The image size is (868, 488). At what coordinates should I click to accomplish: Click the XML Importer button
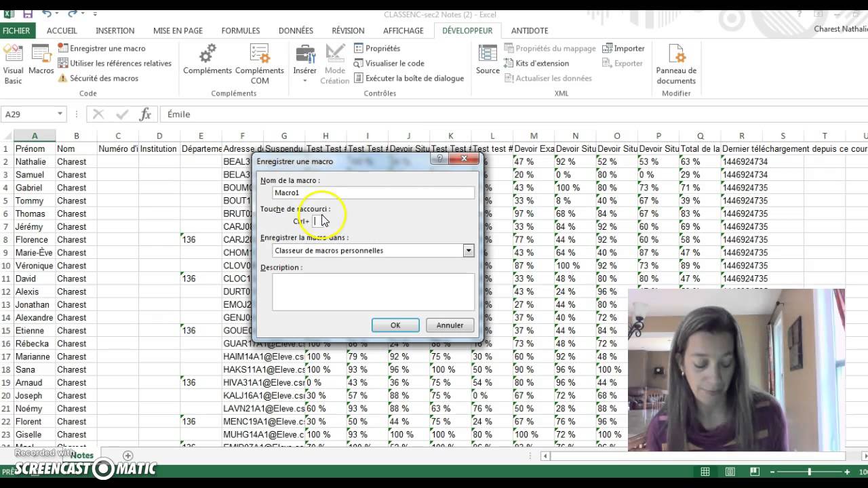623,48
